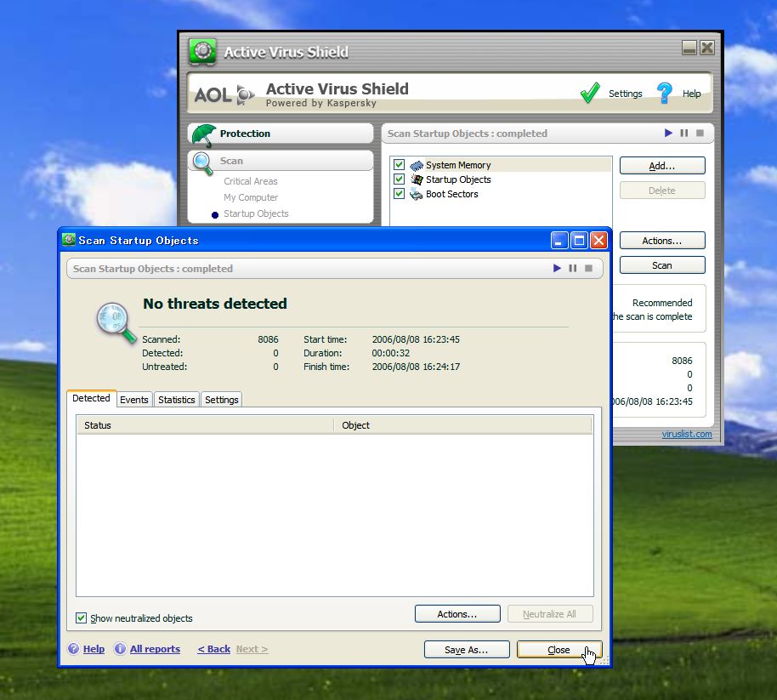Stop scan with stop icon in main window

(x=700, y=133)
